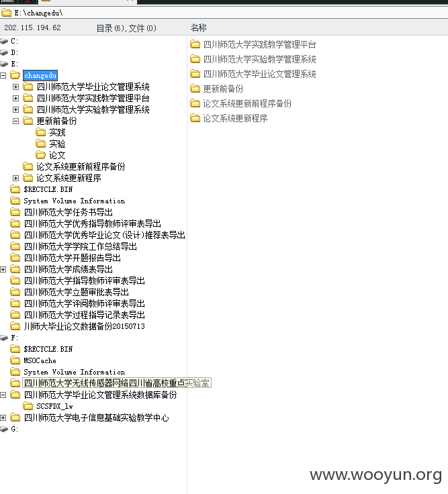The width and height of the screenshot is (448, 494).
Task: Select 更新前备份 label in tree
Action: pyautogui.click(x=56, y=121)
